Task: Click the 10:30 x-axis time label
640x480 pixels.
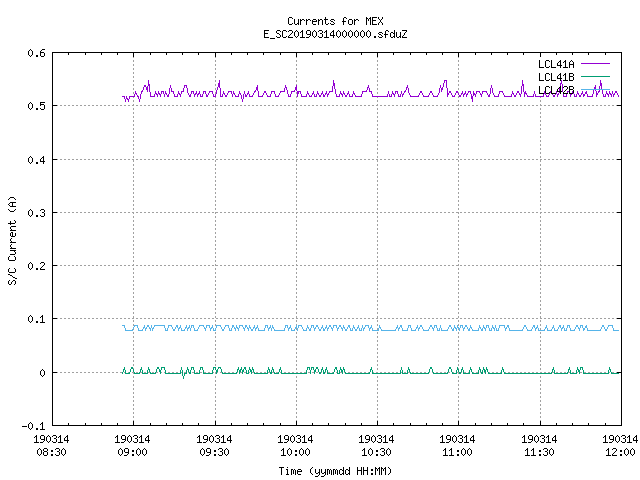Action: point(376,452)
